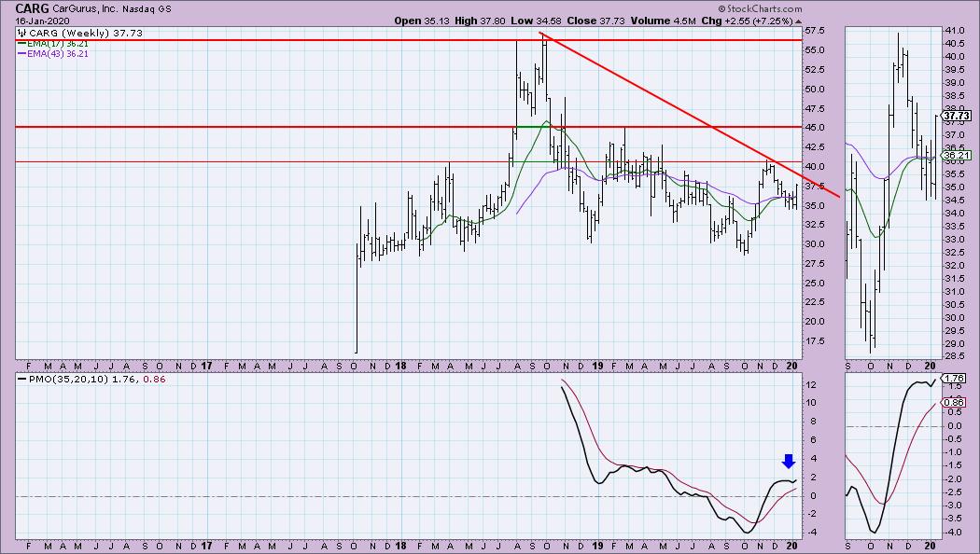This screenshot has height=554, width=980.
Task: Click the Open 35.13 value in header
Action: [x=422, y=21]
